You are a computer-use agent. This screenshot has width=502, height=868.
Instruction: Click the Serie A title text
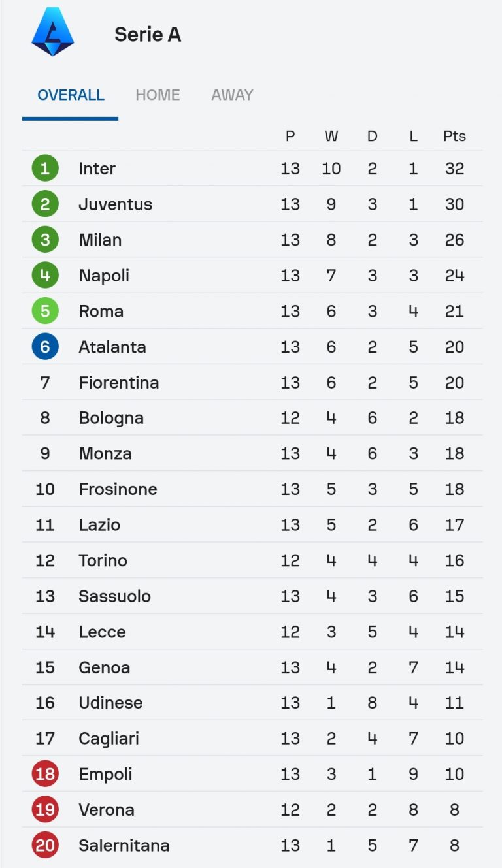pos(148,35)
